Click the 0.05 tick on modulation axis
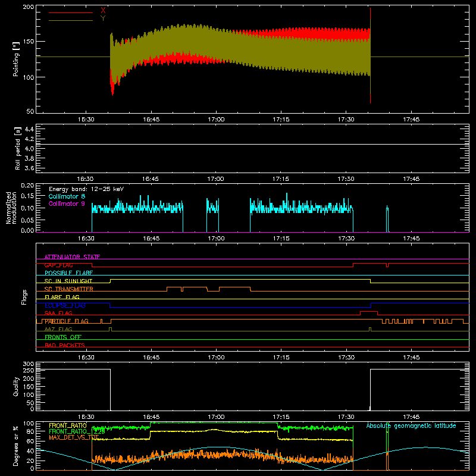This screenshot has height=476, width=476. click(27, 220)
